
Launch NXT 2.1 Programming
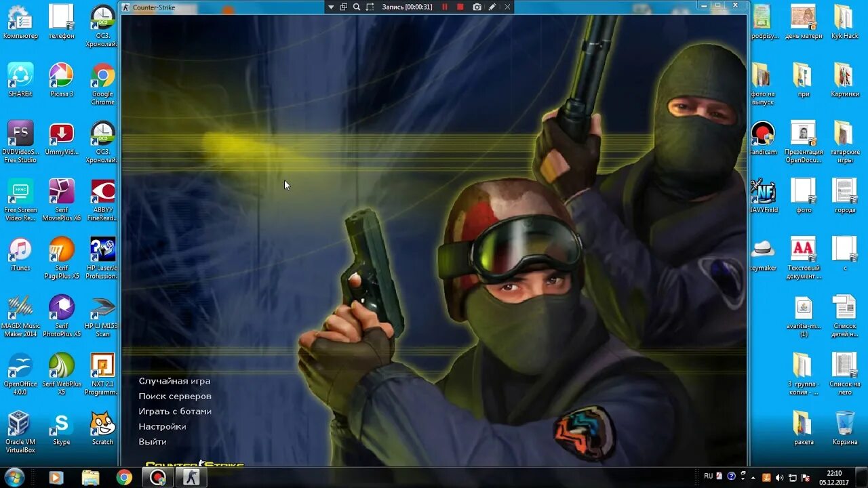coord(103,374)
